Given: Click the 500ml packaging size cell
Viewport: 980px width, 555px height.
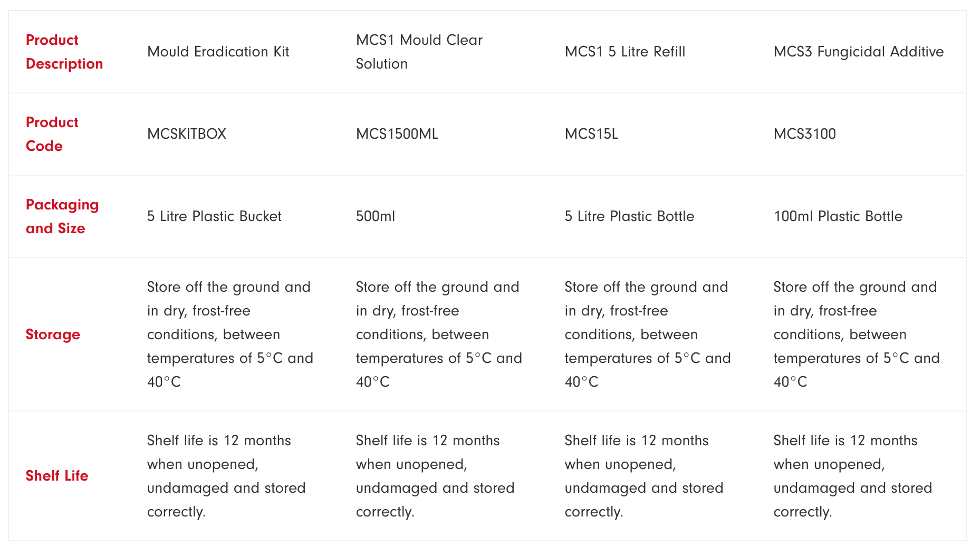Looking at the screenshot, I should 375,216.
